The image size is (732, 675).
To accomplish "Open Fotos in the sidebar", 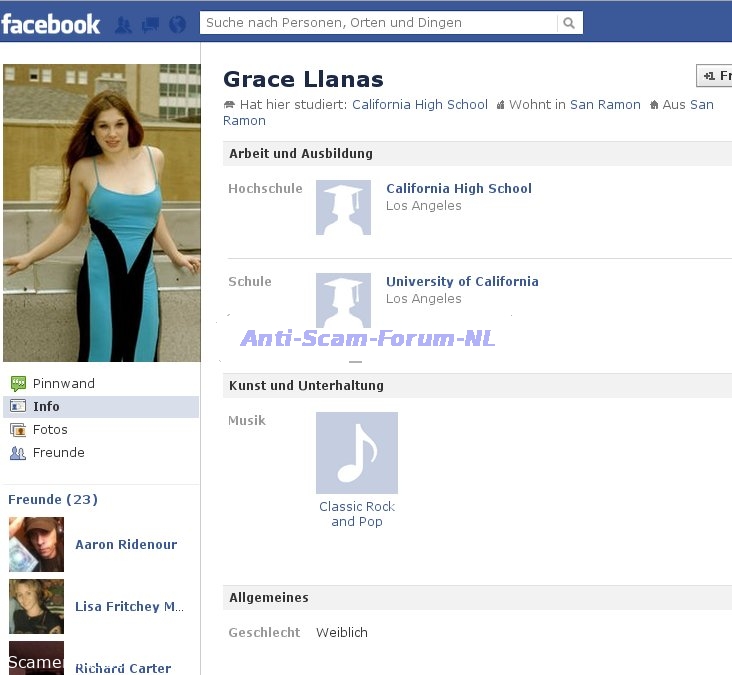I will (x=50, y=429).
